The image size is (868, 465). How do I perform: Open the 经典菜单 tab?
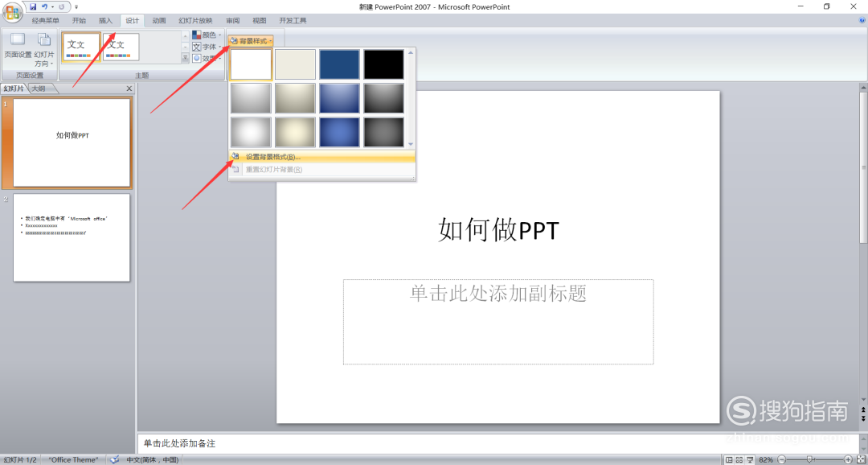[45, 21]
